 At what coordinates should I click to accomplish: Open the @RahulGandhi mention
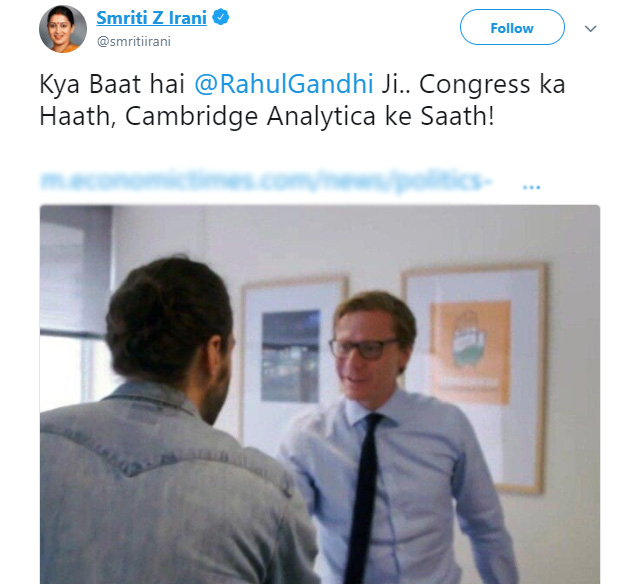pos(284,84)
